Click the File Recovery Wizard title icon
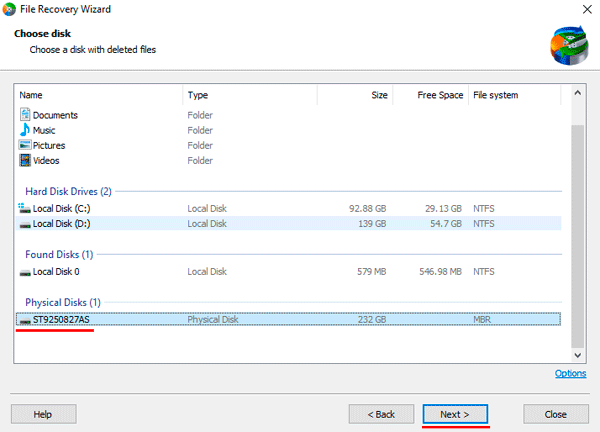The height and width of the screenshot is (432, 600). (9, 9)
